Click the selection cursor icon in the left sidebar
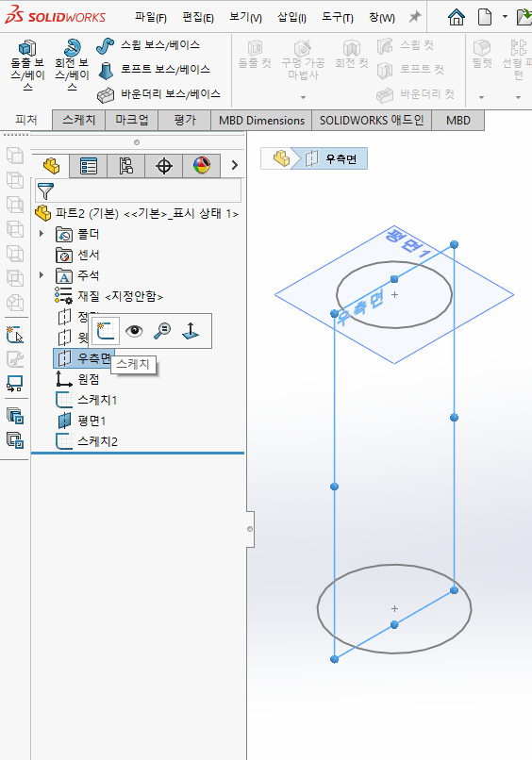Image resolution: width=532 pixels, height=760 pixels. pyautogui.click(x=15, y=335)
